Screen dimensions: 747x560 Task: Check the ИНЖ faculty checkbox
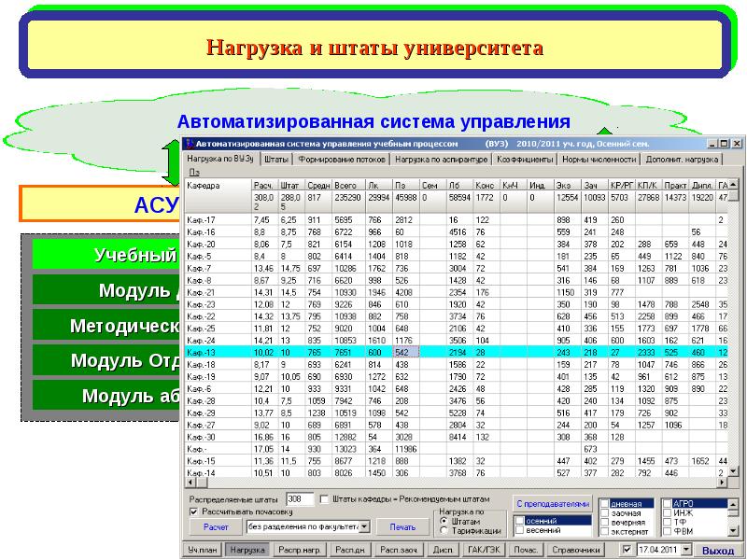[666, 512]
